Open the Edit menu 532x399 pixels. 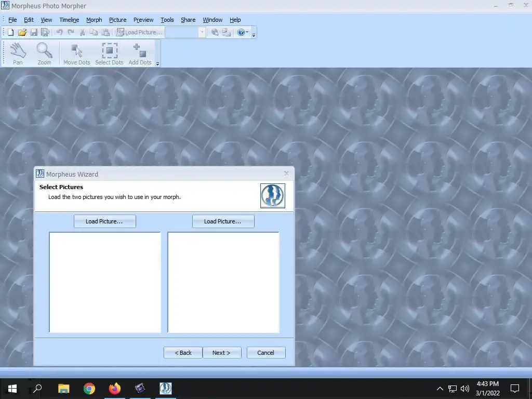click(x=29, y=20)
